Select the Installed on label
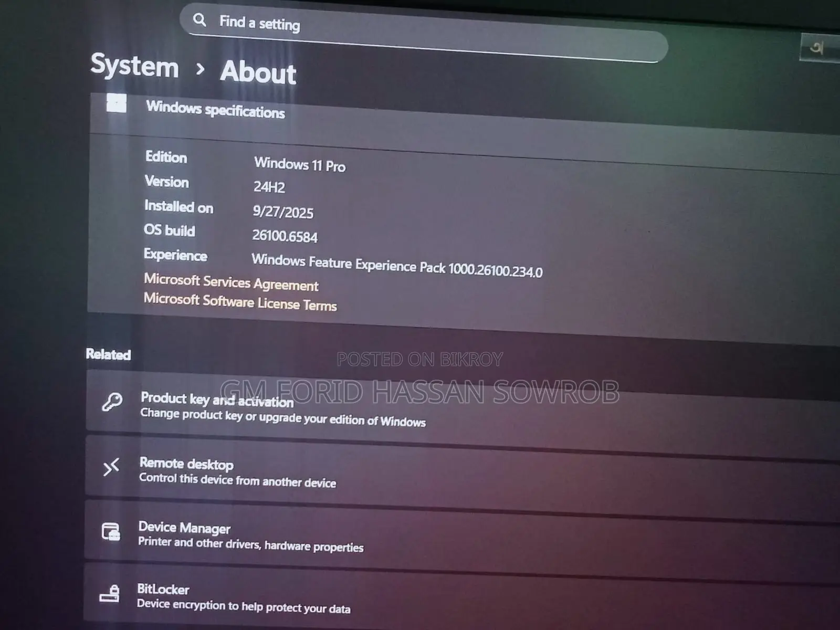 pos(178,206)
